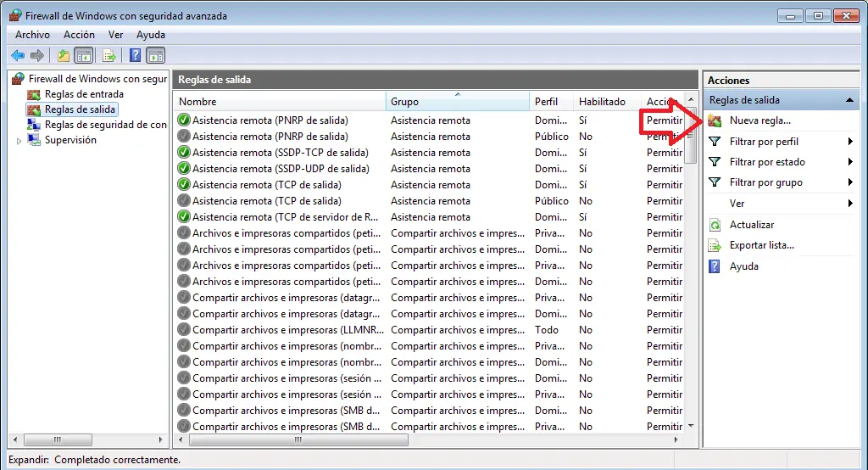Select Reglas de seguridad de con in tree
This screenshot has width=868, height=470.
click(x=106, y=125)
